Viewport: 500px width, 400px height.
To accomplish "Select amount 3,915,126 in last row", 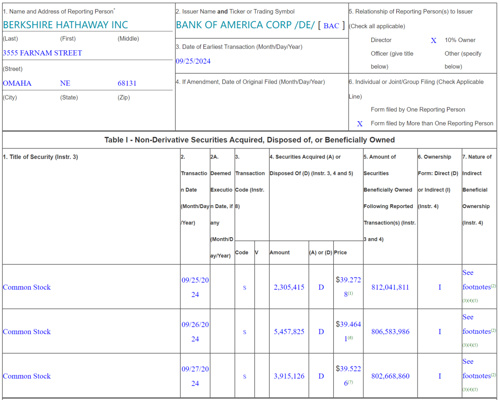I will pyautogui.click(x=289, y=376).
